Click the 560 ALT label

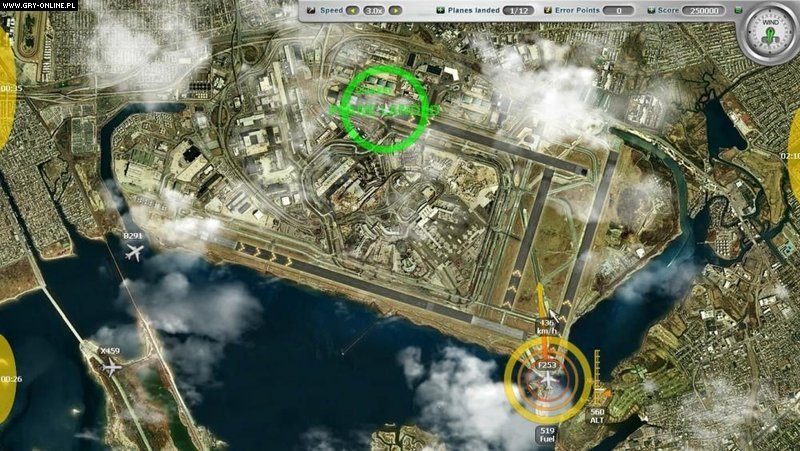[597, 416]
